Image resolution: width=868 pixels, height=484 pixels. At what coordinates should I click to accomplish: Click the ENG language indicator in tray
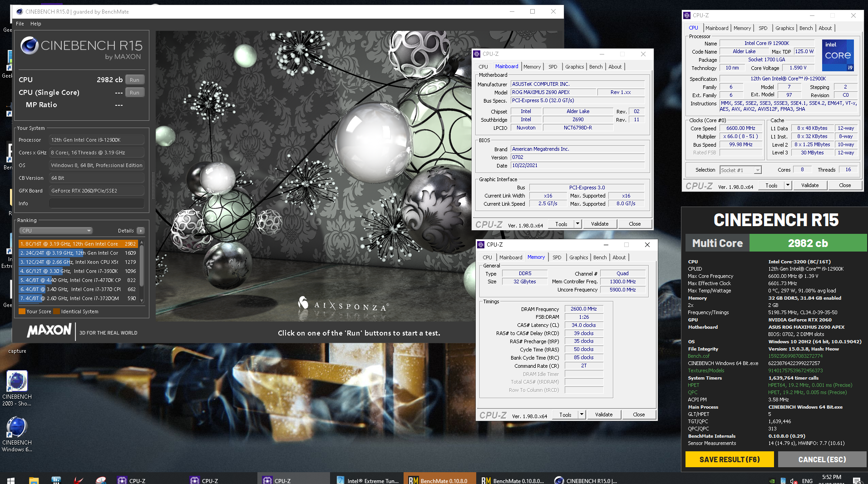(807, 481)
